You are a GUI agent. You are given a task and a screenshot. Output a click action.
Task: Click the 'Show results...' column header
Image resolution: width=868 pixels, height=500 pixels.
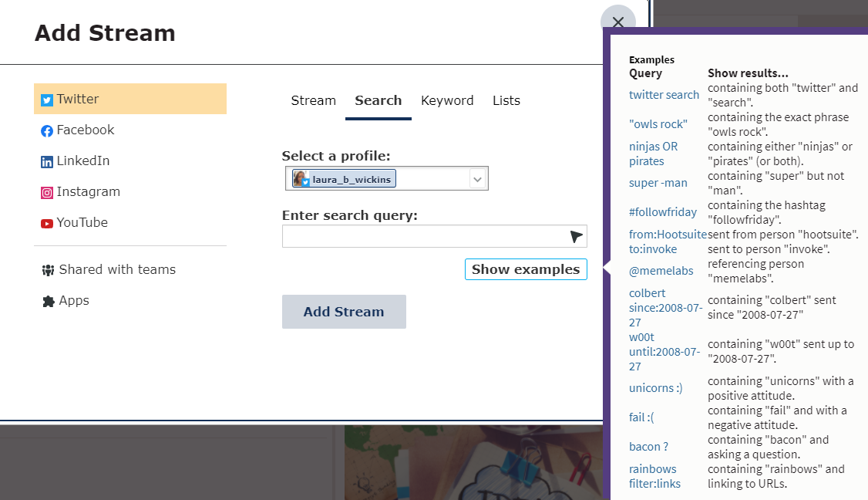tap(748, 73)
